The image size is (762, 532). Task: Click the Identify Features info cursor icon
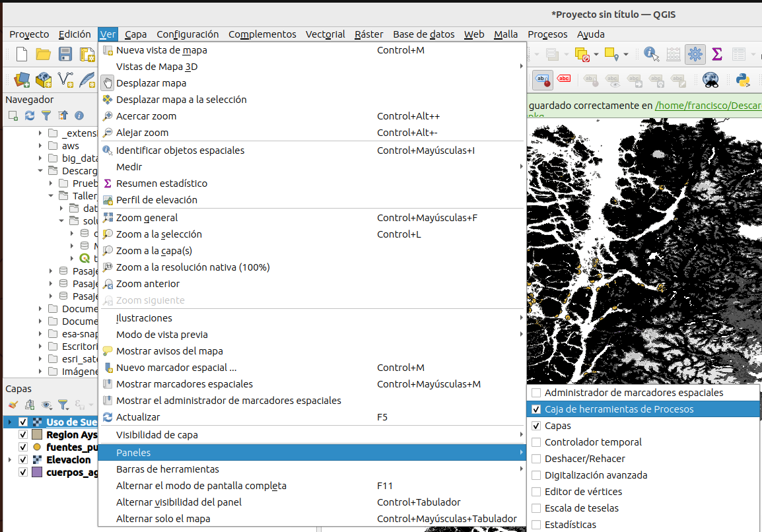pos(651,54)
